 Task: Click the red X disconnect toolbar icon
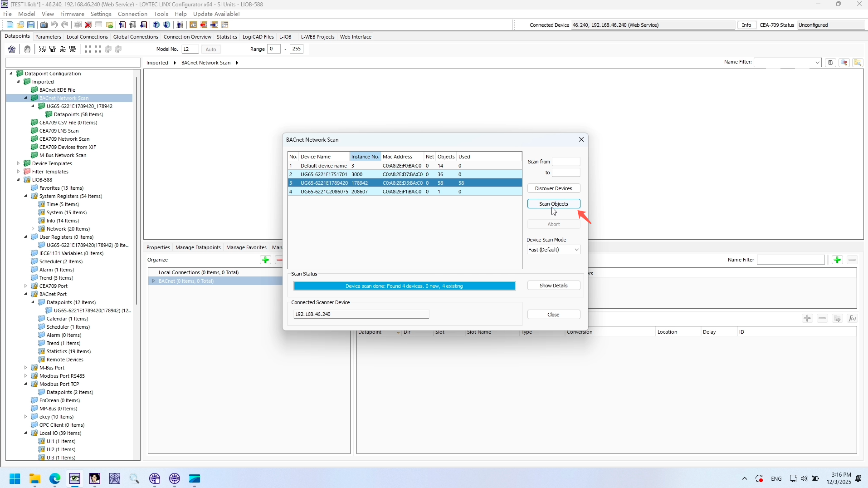tap(88, 25)
